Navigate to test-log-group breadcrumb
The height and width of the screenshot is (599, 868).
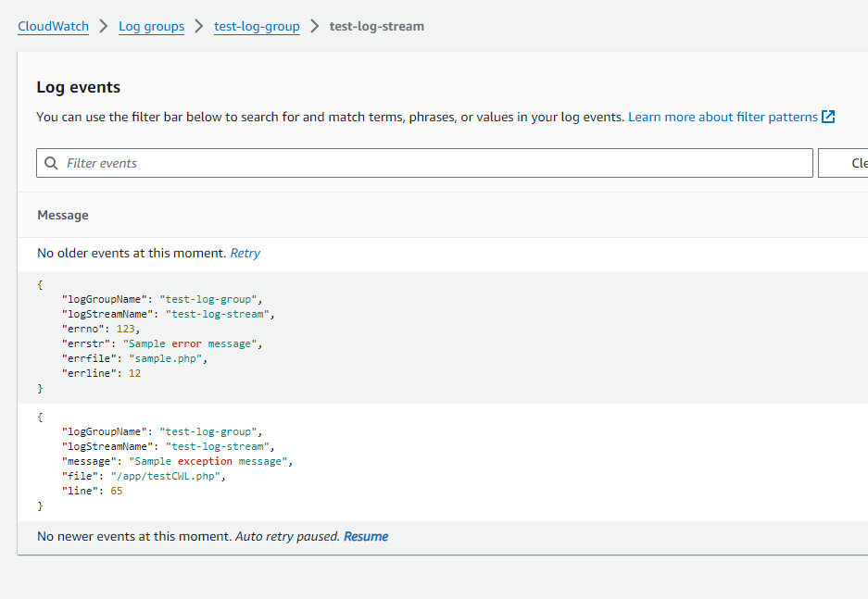[257, 26]
